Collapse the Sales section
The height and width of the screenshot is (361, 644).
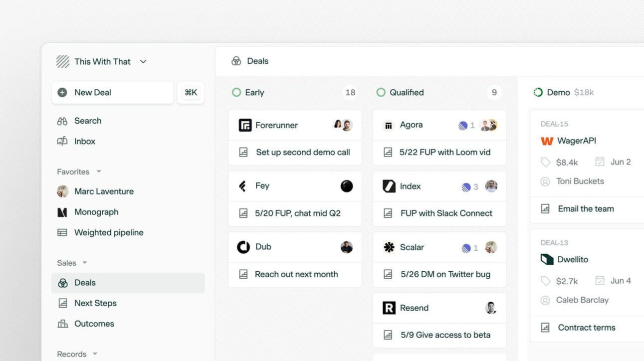pos(72,263)
